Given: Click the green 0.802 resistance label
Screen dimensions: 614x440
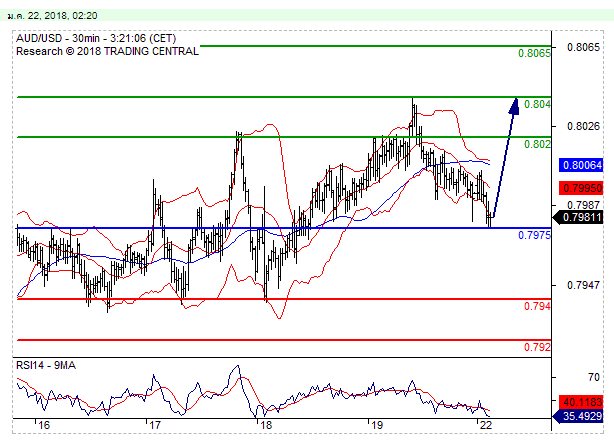Looking at the screenshot, I should coord(537,144).
